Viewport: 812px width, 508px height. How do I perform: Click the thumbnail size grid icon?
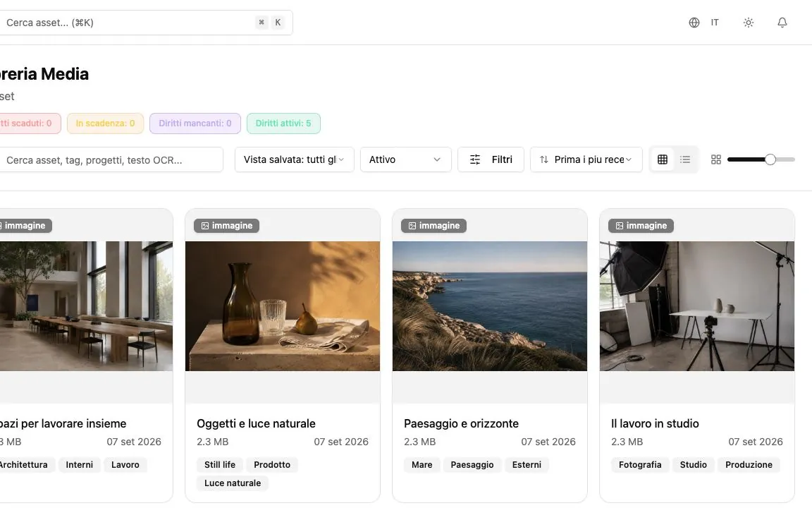point(715,159)
